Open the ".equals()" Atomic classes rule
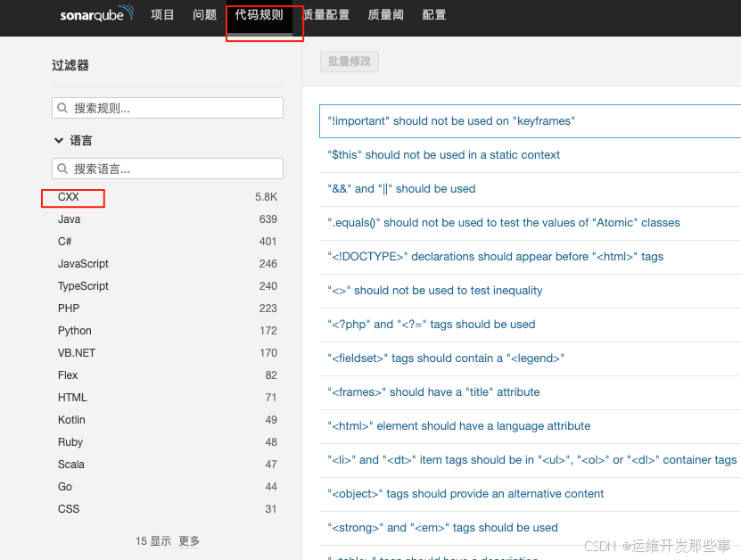This screenshot has height=560, width=741. coord(503,223)
